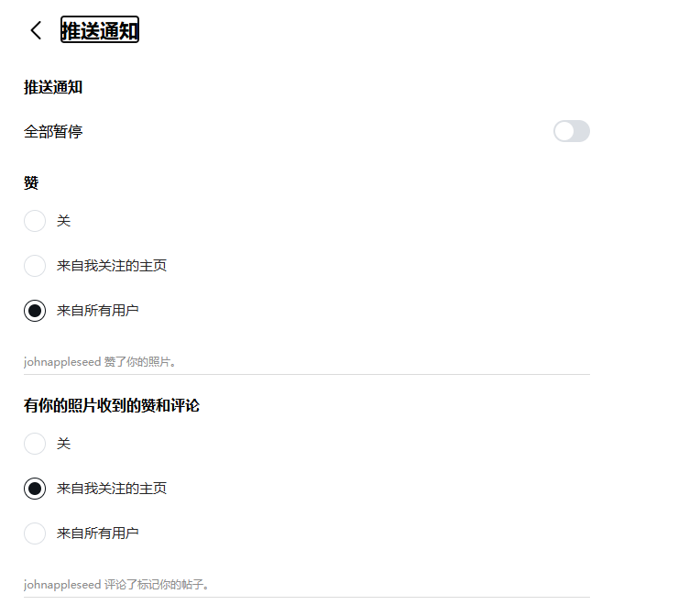
Task: Turn off photo likes and comments via 关 radio
Action: (x=35, y=444)
